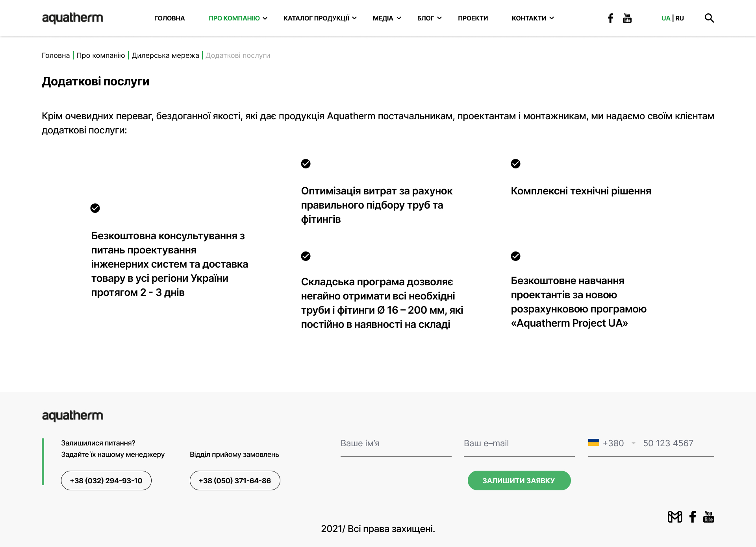
Task: Open the Головна menu item
Action: [169, 18]
